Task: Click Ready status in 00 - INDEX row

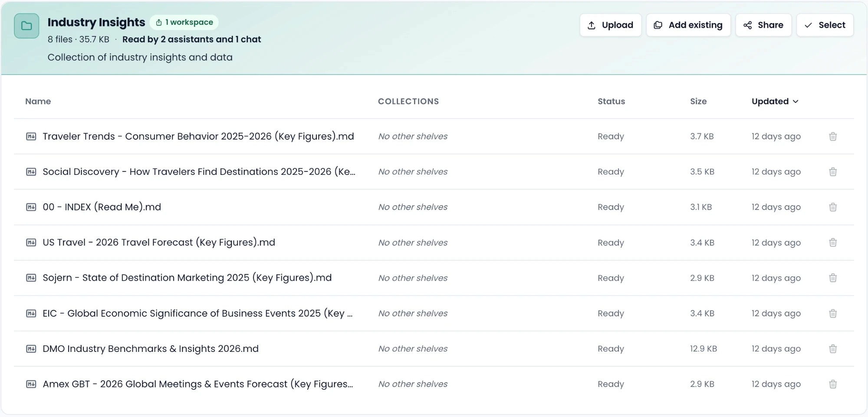Action: pos(611,207)
